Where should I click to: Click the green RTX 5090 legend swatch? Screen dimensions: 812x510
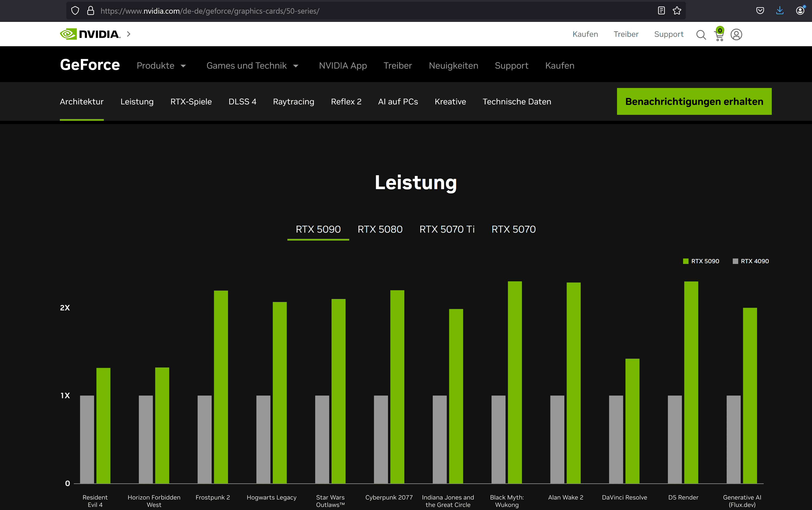[686, 261]
